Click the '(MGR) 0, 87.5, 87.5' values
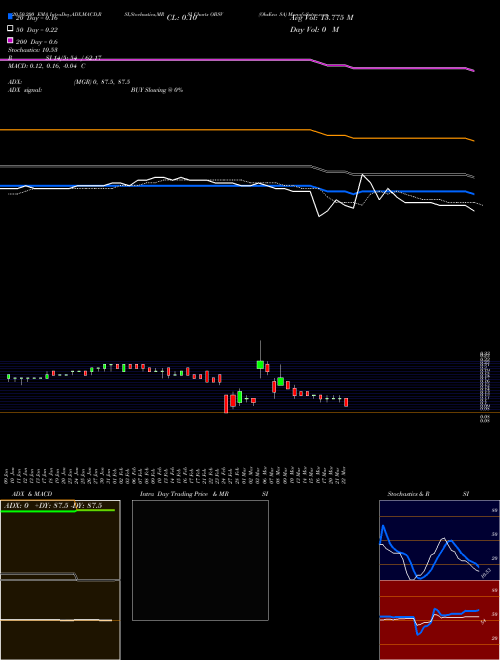 coord(102,82)
